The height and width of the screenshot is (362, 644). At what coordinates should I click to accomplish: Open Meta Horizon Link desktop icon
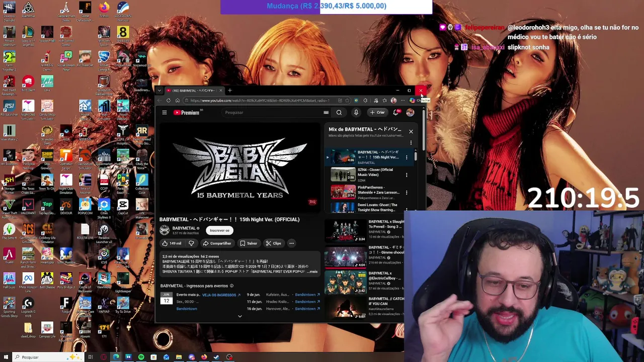tap(28, 283)
